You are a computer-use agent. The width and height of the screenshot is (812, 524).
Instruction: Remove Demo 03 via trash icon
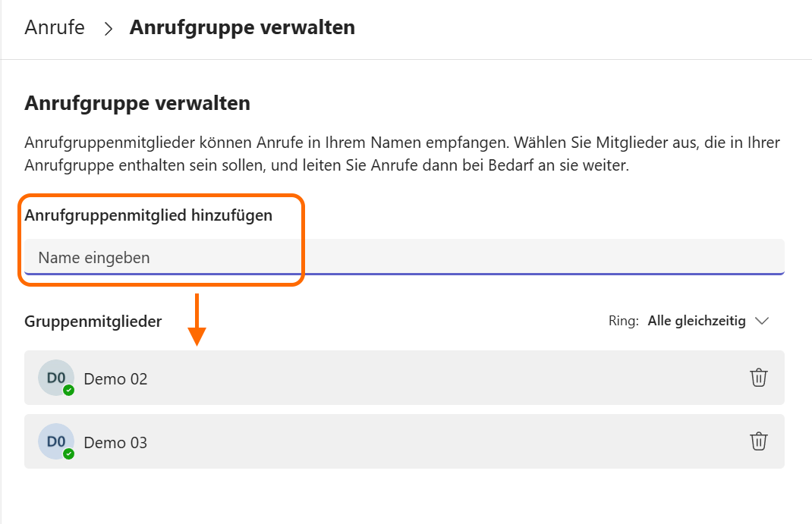pyautogui.click(x=758, y=441)
